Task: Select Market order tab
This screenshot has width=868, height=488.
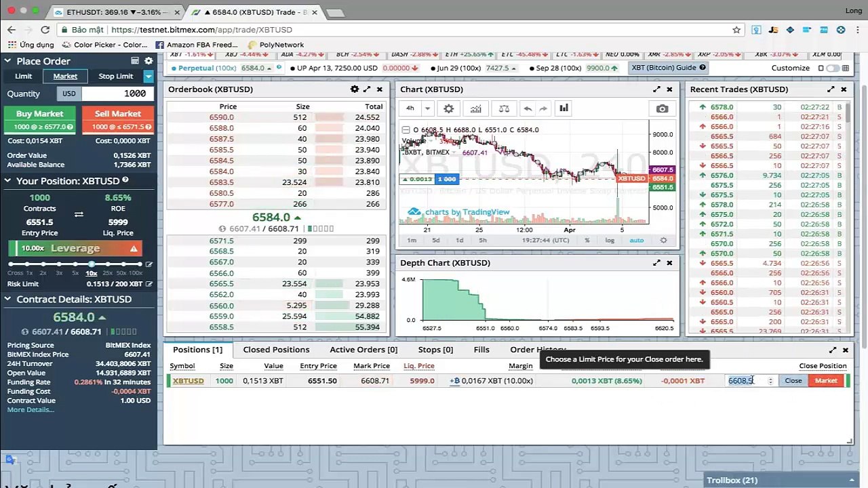Action: (x=65, y=76)
